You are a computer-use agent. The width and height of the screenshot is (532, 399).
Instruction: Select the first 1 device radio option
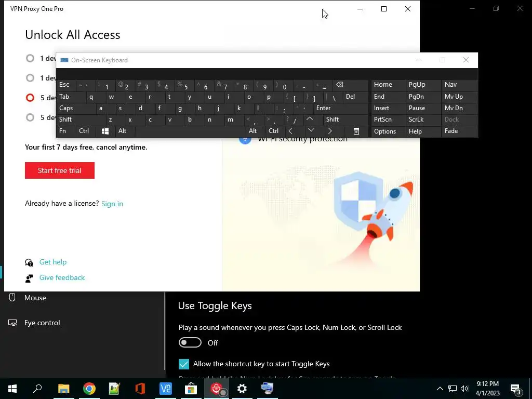[x=30, y=58]
